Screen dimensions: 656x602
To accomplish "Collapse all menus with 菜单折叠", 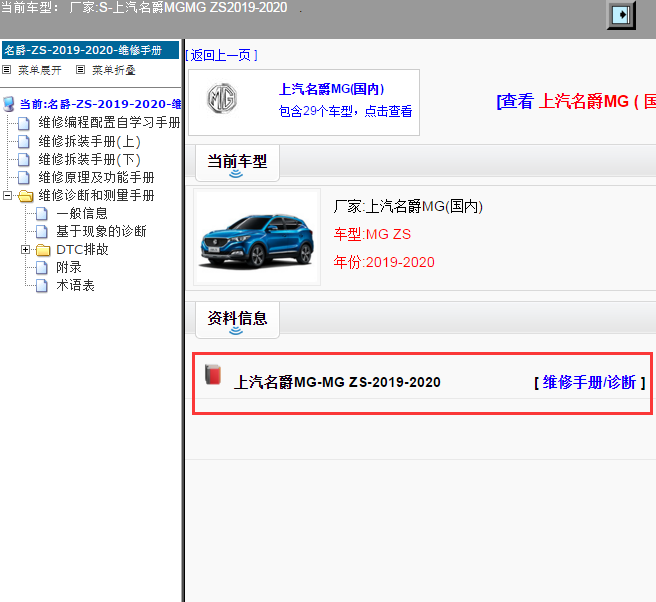I will point(114,70).
